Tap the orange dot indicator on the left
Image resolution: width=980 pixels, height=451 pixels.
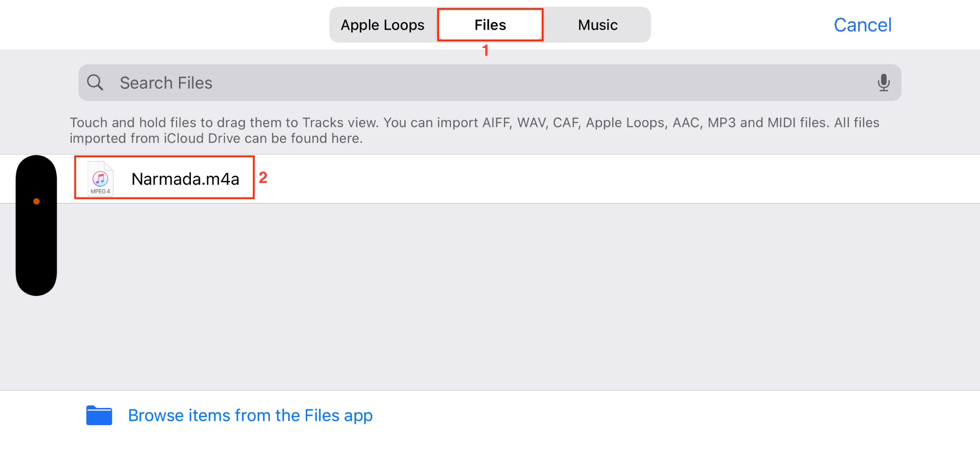click(x=37, y=201)
